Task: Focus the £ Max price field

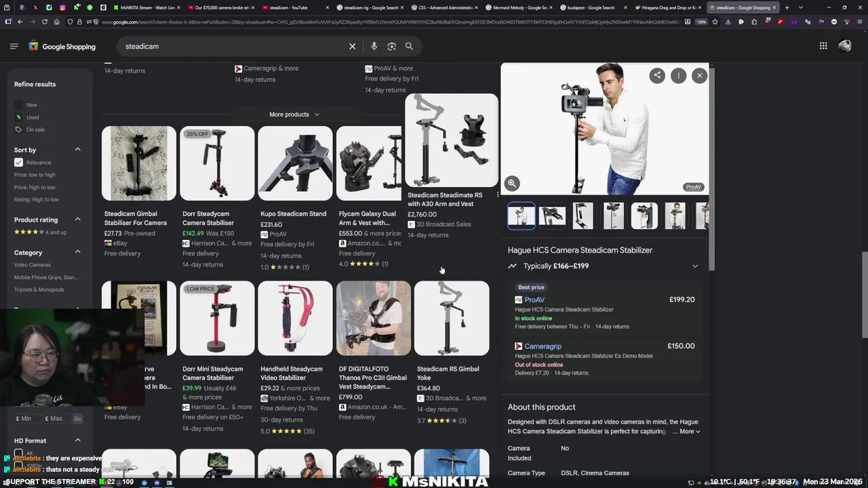Action: coord(56,419)
